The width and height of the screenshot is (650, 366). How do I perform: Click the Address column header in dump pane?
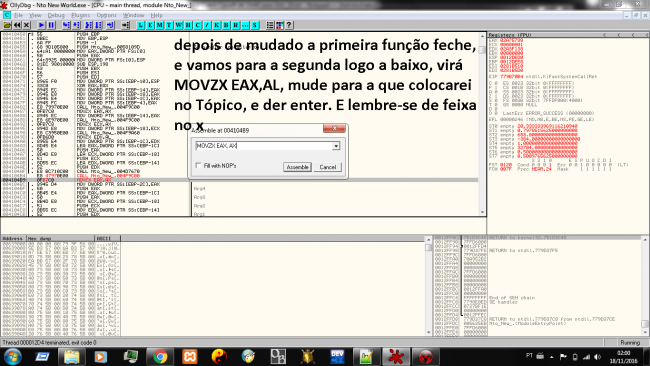click(x=13, y=238)
